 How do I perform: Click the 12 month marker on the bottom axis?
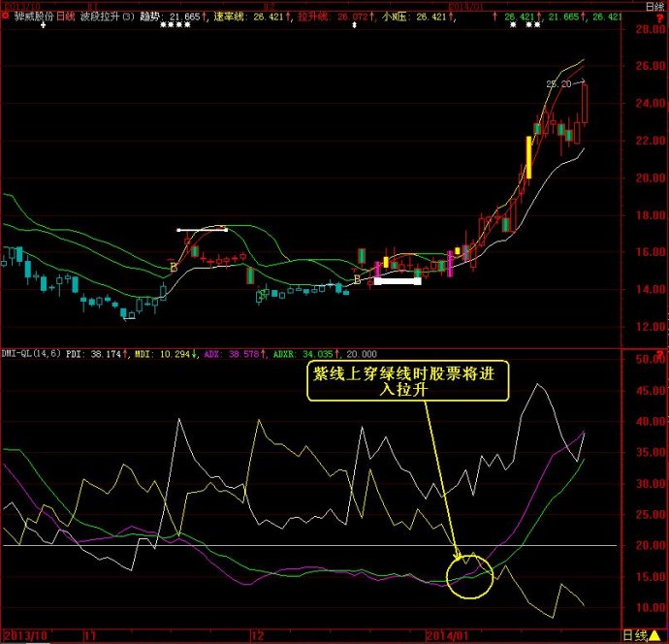pyautogui.click(x=258, y=636)
